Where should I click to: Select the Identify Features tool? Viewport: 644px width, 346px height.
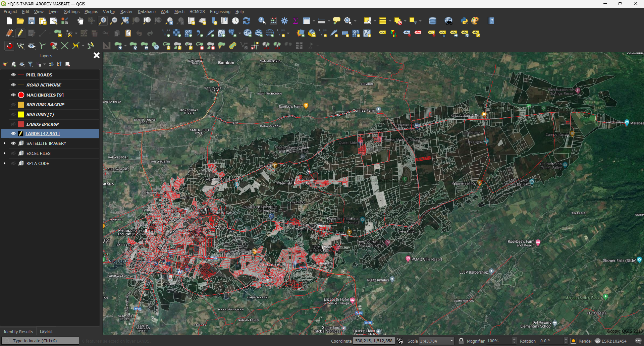(262, 21)
